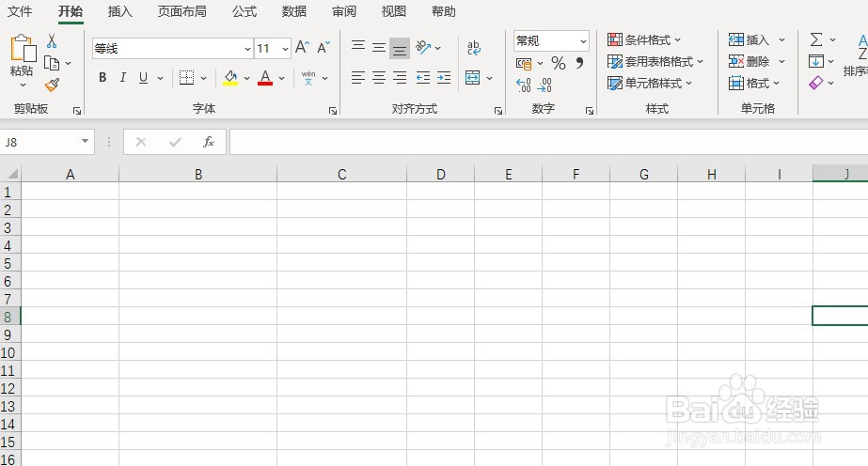Align text to middle vertically
Image resolution: width=868 pixels, height=466 pixels.
point(379,48)
